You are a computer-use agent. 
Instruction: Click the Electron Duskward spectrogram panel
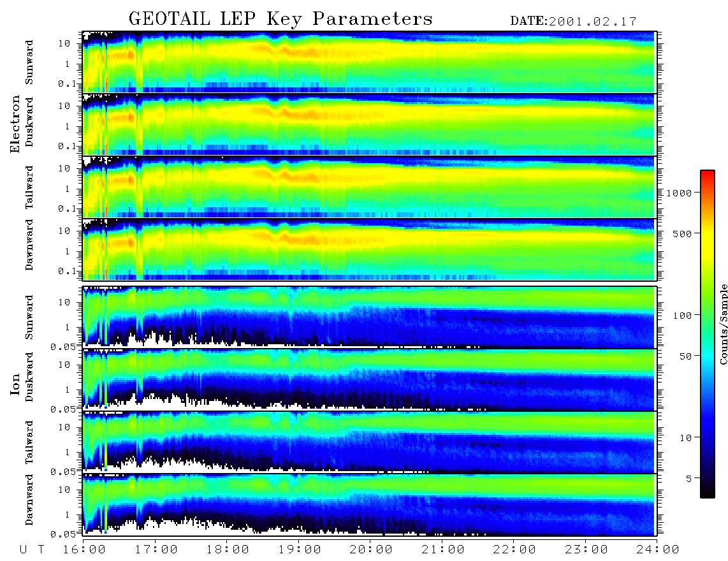[369, 124]
